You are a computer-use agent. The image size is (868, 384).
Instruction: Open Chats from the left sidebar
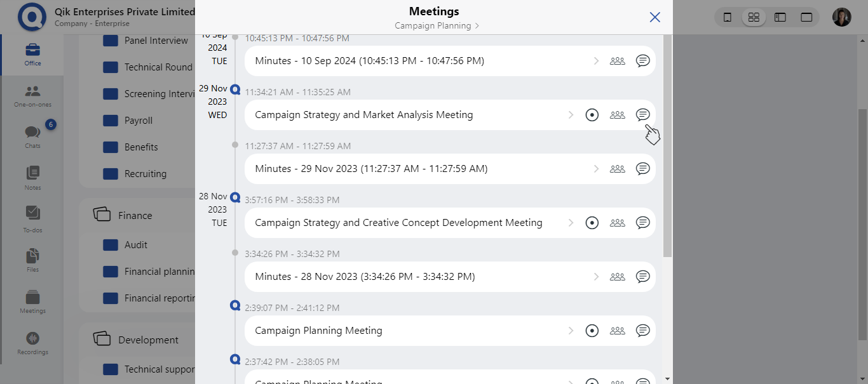point(32,135)
